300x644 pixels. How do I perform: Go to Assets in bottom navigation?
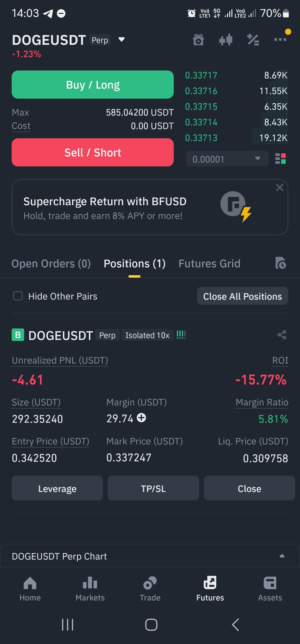[270, 589]
